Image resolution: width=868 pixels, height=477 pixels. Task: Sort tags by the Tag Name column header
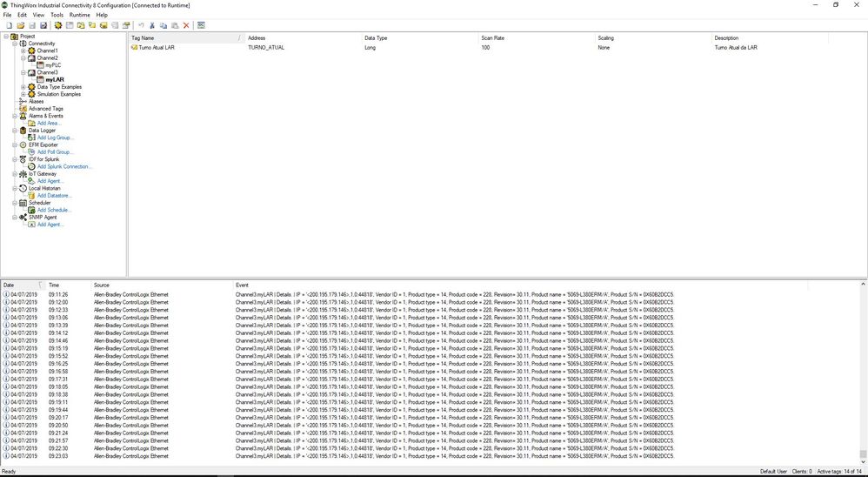[186, 38]
